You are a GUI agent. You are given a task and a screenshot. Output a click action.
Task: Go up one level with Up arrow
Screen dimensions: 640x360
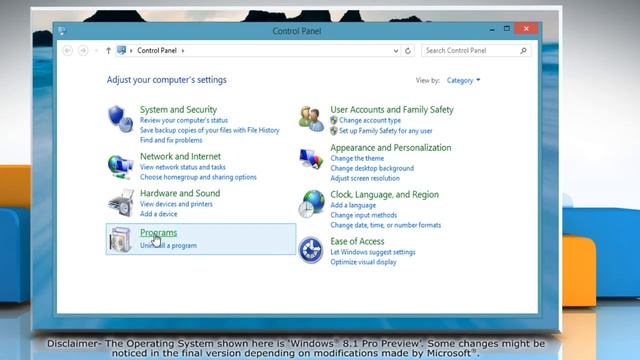(x=108, y=51)
